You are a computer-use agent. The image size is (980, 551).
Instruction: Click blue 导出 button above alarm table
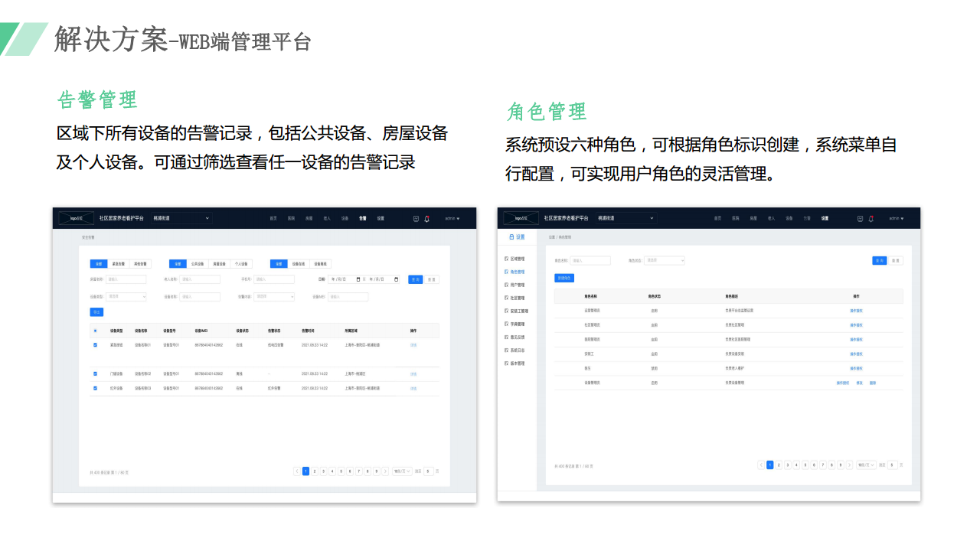click(96, 312)
